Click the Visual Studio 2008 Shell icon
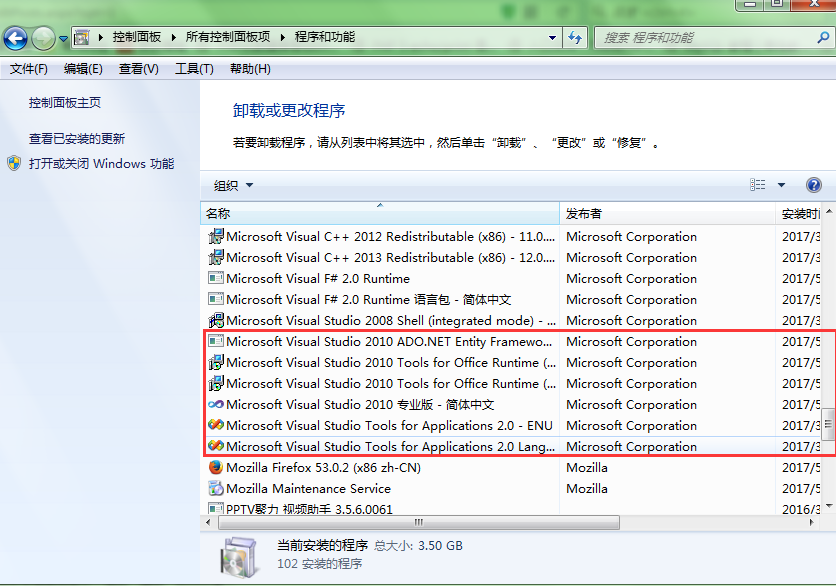836x586 pixels. [215, 320]
